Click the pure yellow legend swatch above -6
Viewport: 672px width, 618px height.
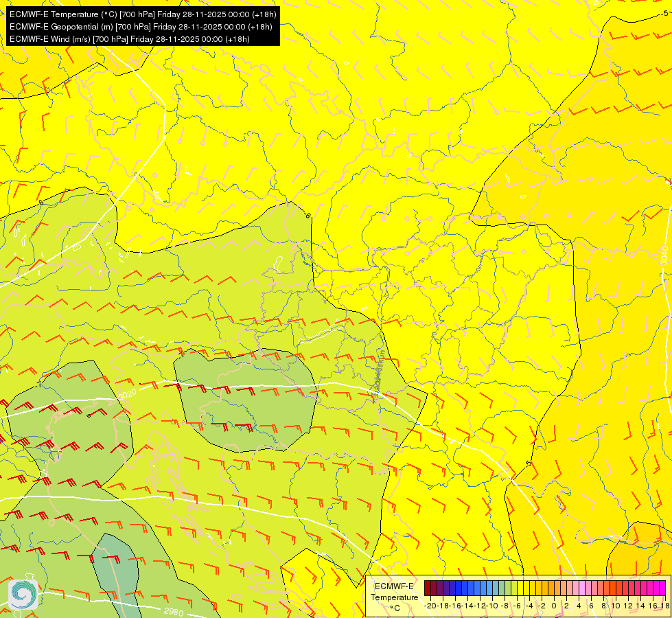[x=520, y=588]
